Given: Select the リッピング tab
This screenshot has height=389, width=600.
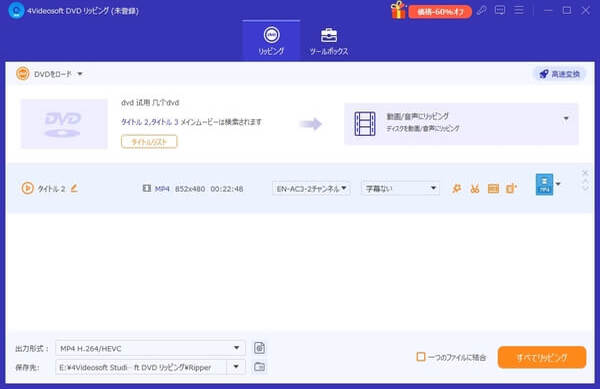Looking at the screenshot, I should point(271,41).
